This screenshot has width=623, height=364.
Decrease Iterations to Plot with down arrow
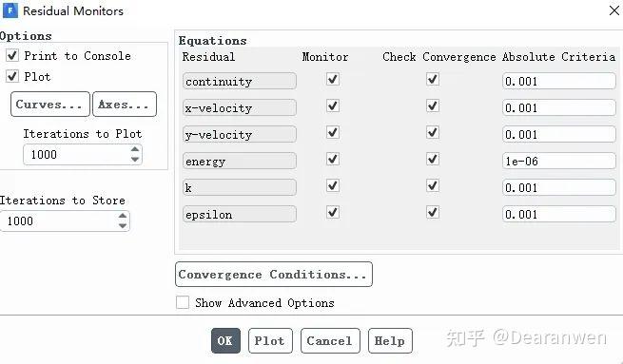click(x=135, y=159)
